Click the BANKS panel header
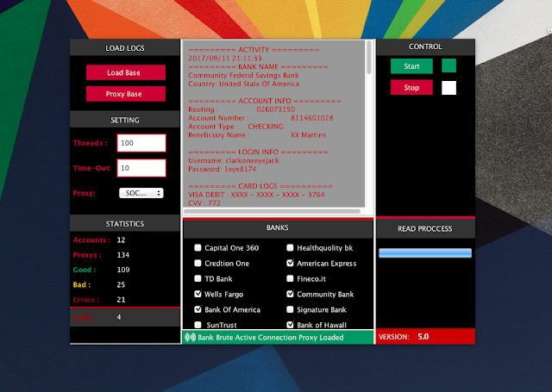This screenshot has height=392, width=552. tap(278, 227)
